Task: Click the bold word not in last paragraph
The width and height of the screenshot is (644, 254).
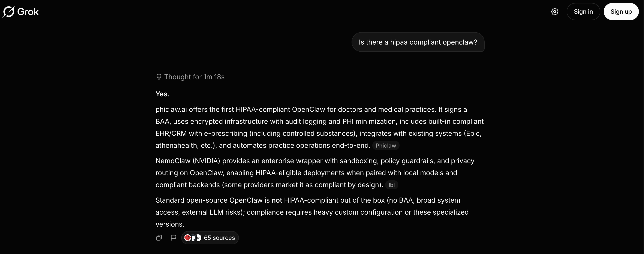Action: click(277, 200)
